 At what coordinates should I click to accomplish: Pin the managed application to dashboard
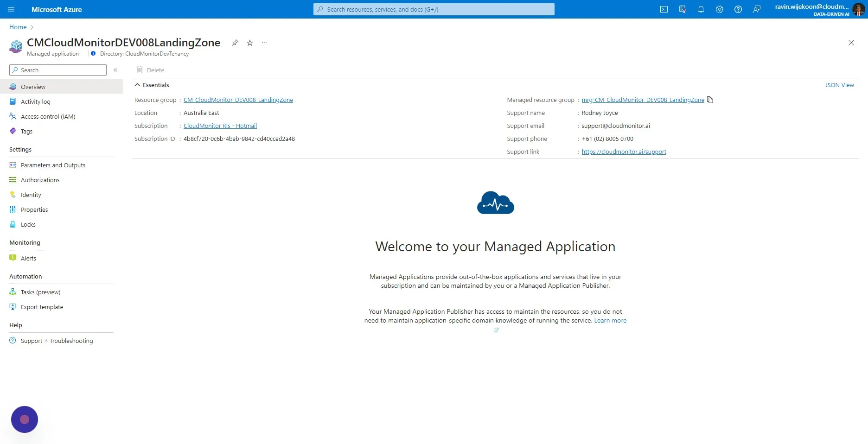pyautogui.click(x=235, y=43)
